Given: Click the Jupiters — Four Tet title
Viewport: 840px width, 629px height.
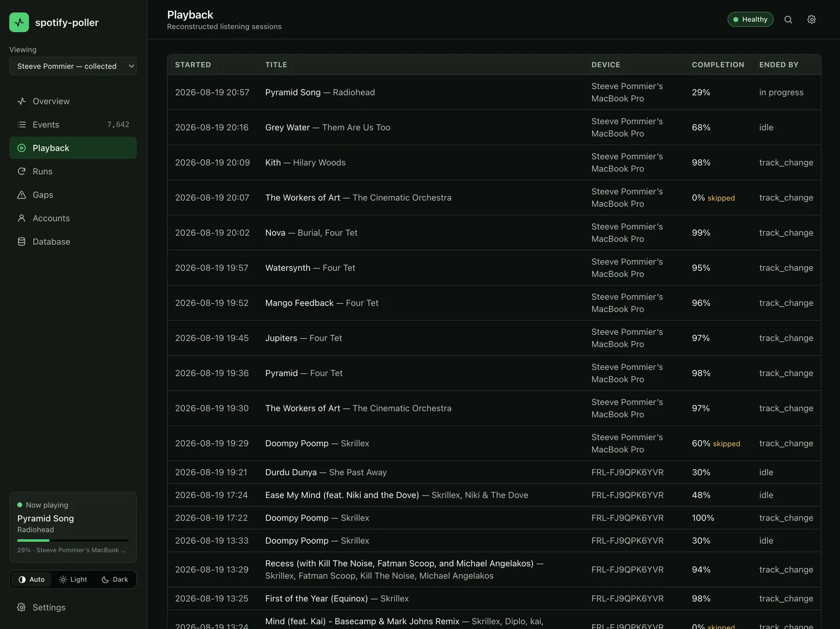Looking at the screenshot, I should [x=303, y=338].
